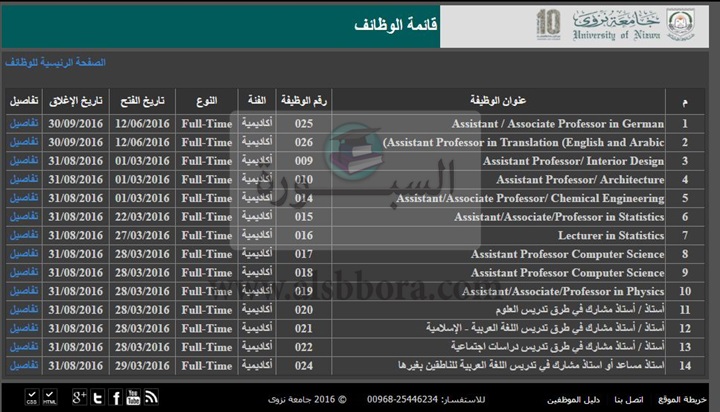View details link for Interior Design position

pyautogui.click(x=24, y=161)
